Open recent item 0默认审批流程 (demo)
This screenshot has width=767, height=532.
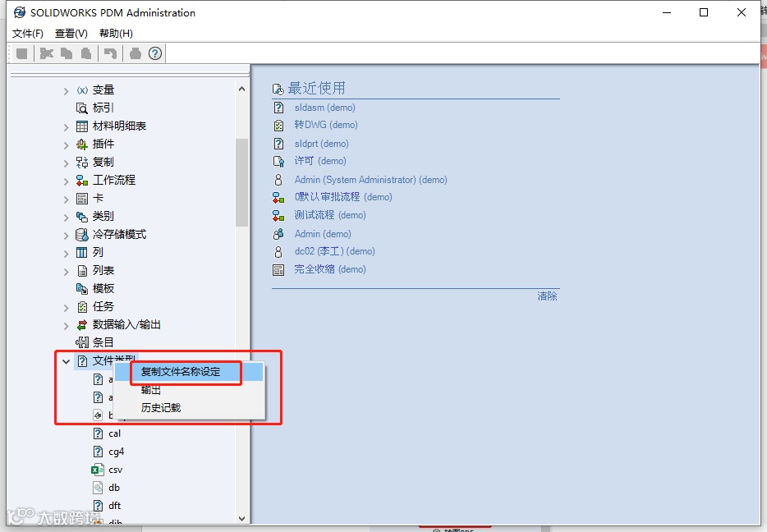point(343,198)
